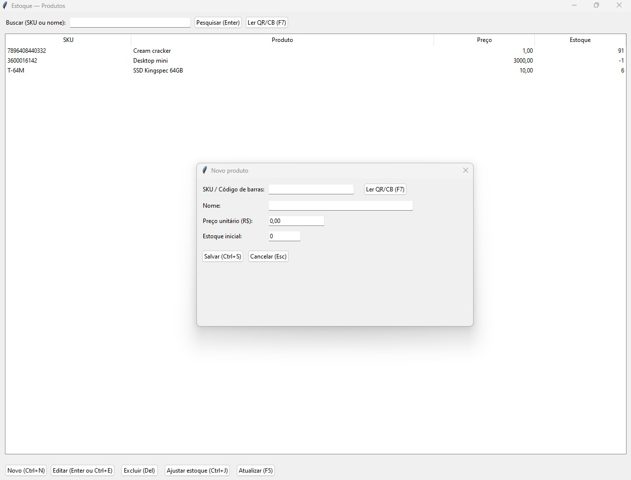
Task: Click the Buscar search box in the main window
Action: 129,22
